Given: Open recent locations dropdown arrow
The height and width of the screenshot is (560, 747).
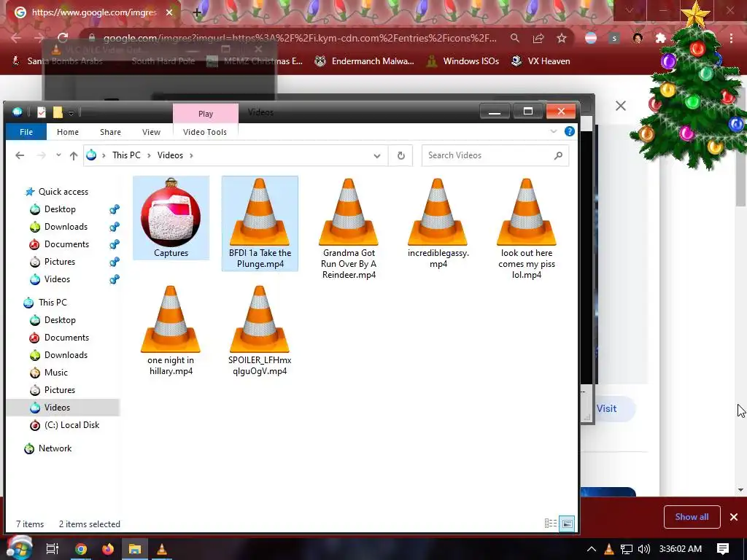Looking at the screenshot, I should [58, 155].
